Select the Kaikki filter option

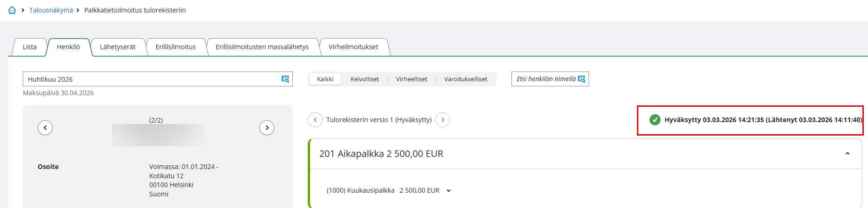pyautogui.click(x=325, y=79)
